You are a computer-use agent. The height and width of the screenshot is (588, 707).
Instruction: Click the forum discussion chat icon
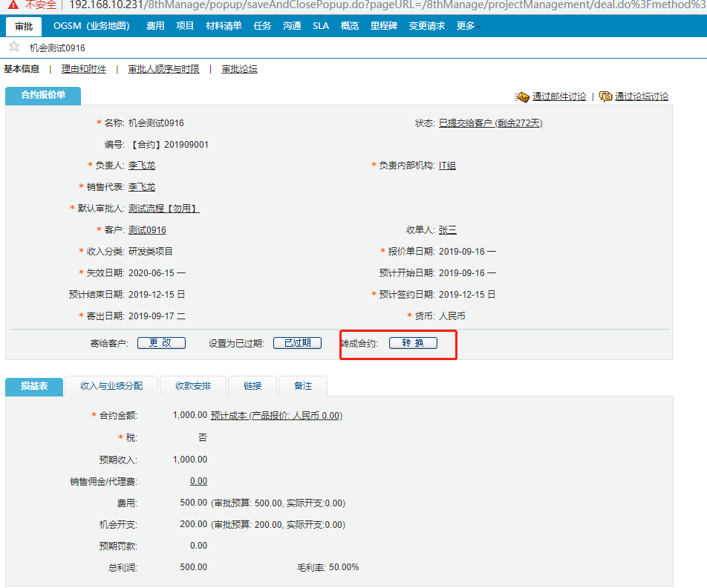coord(605,97)
